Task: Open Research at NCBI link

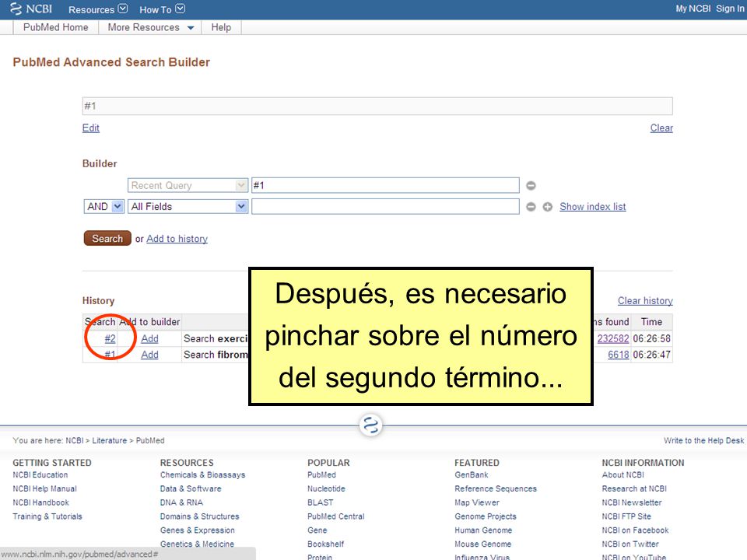Action: pyautogui.click(x=634, y=488)
